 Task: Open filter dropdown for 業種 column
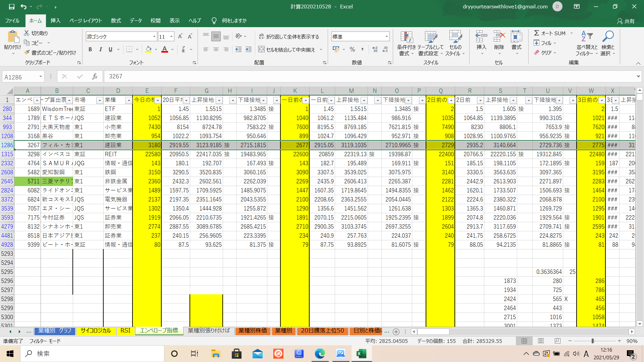[128, 100]
